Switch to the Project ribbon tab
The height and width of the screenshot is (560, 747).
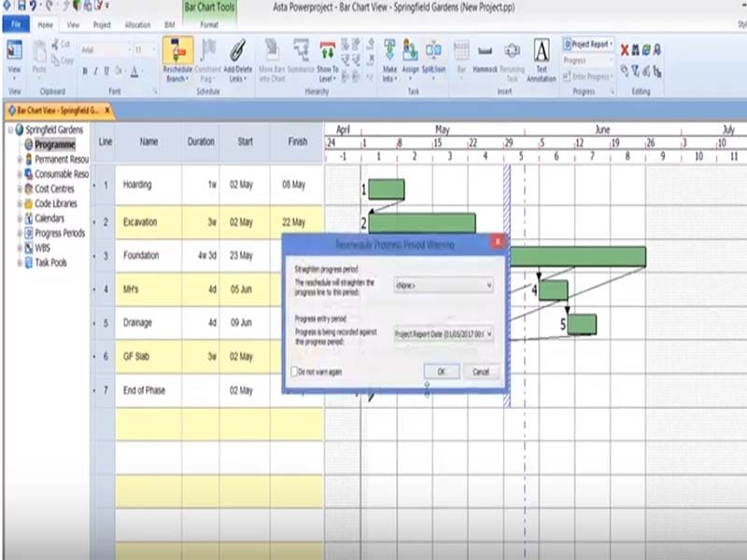click(x=102, y=25)
